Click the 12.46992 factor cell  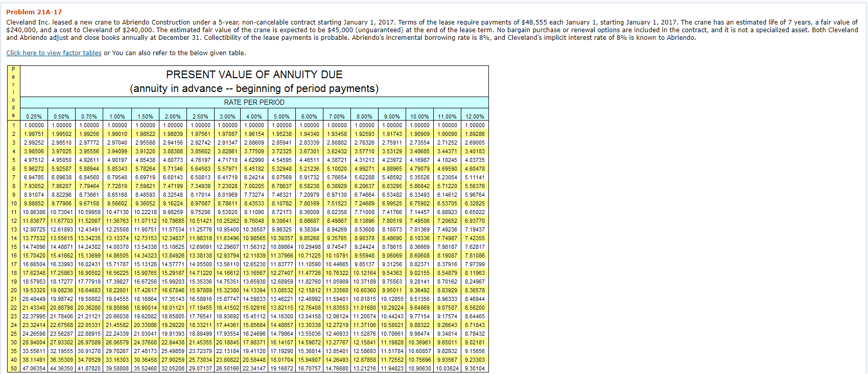310,299
